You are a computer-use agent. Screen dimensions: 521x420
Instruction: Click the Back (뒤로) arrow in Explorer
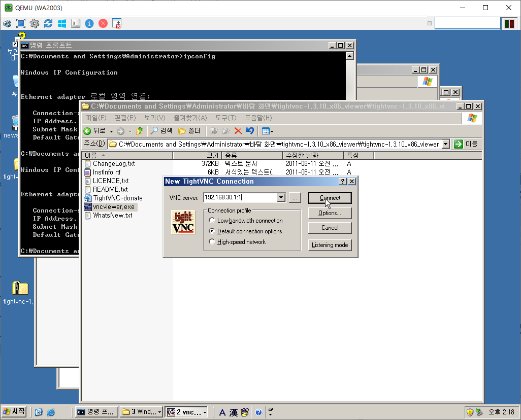[94, 131]
